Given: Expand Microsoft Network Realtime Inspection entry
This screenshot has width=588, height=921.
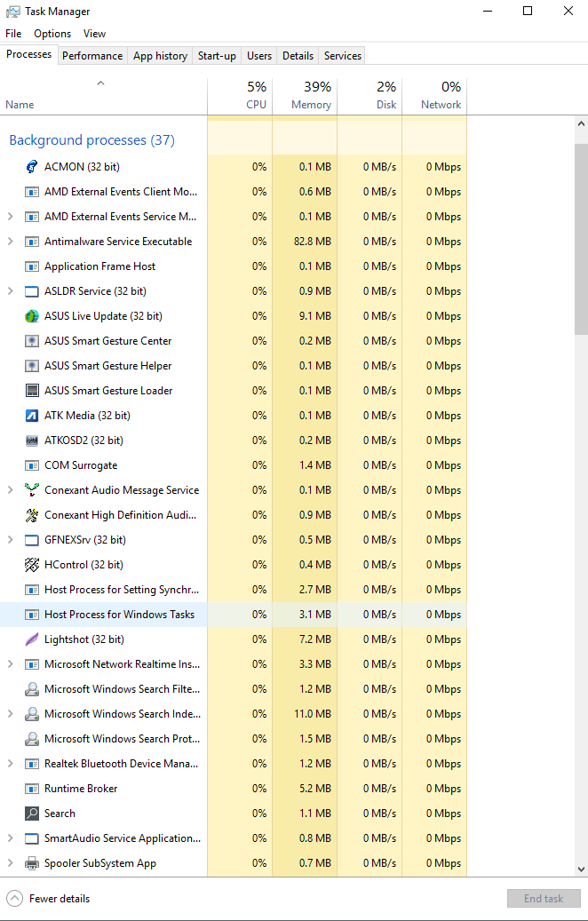Looking at the screenshot, I should pos(10,663).
